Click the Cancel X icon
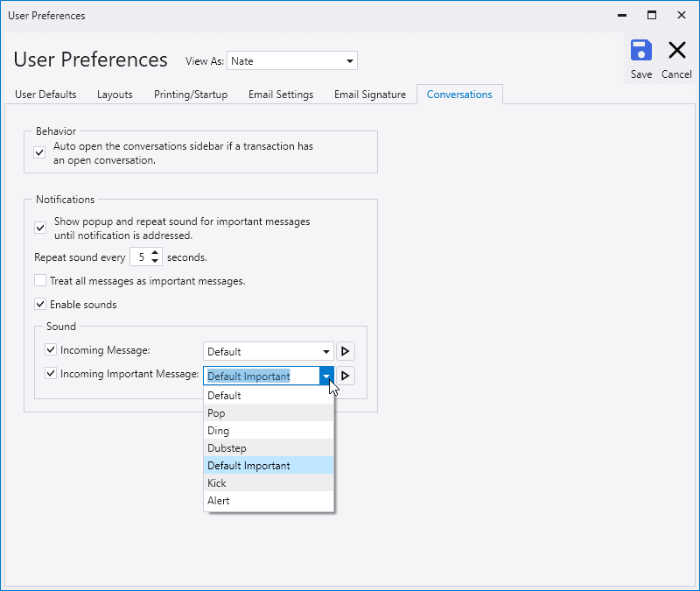 (x=676, y=51)
